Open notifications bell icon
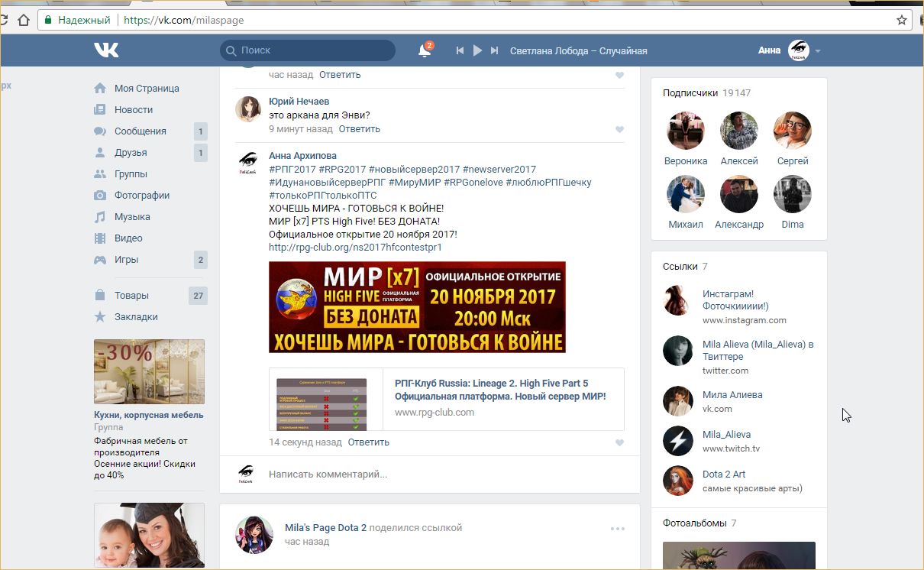Image resolution: width=924 pixels, height=570 pixels. point(425,50)
